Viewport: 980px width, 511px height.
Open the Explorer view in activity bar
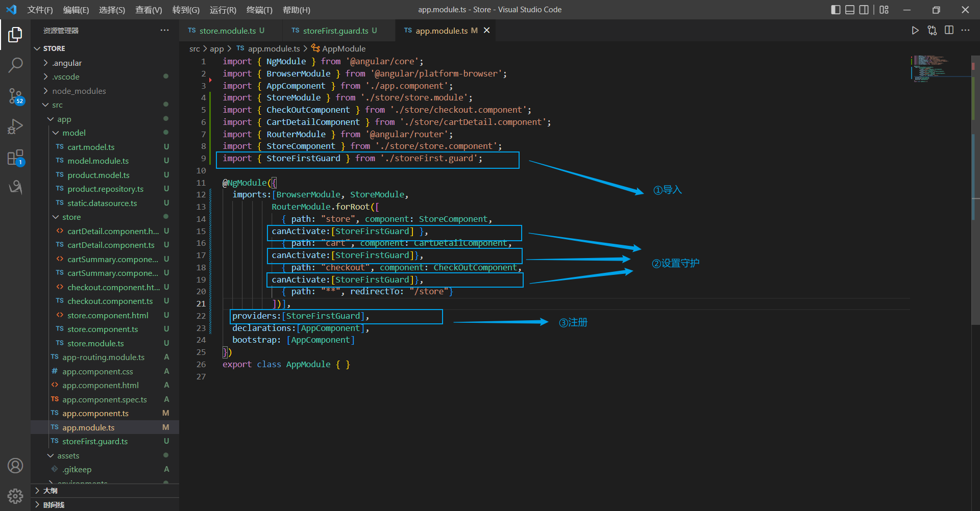(x=15, y=35)
